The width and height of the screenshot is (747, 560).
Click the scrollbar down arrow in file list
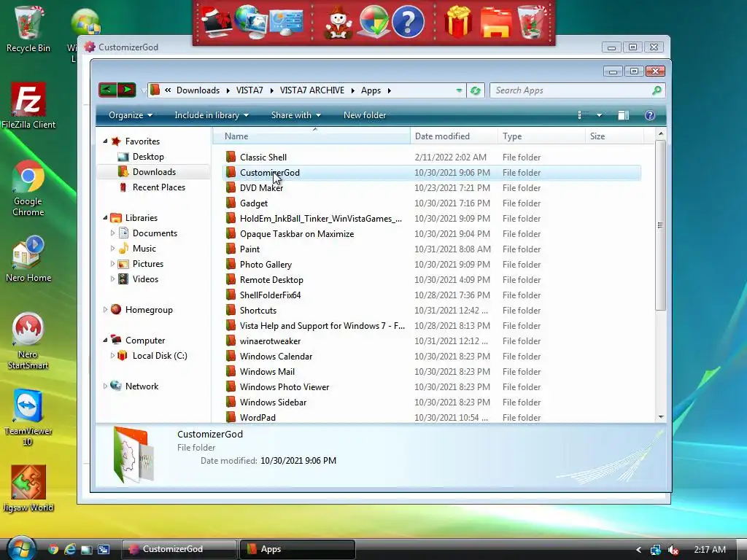661,416
